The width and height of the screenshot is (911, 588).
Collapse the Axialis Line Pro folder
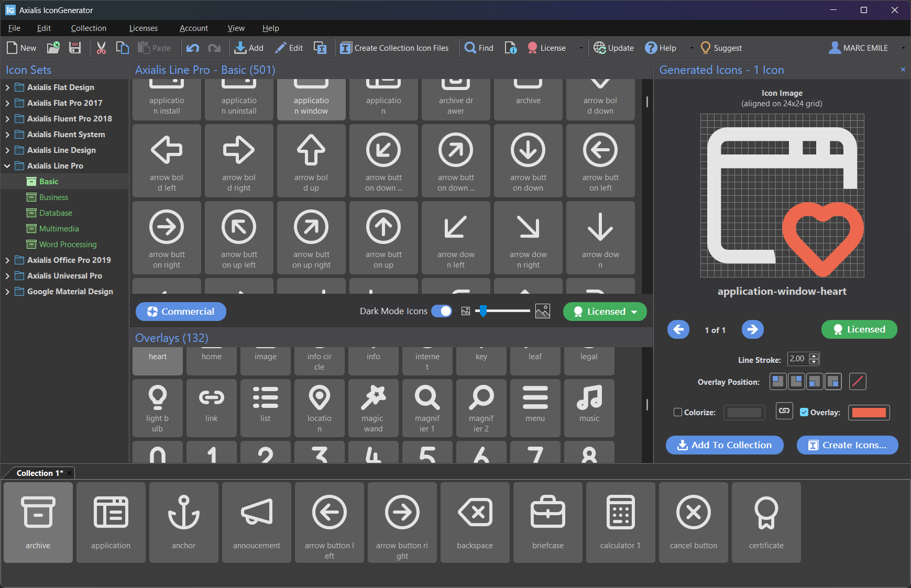point(7,165)
